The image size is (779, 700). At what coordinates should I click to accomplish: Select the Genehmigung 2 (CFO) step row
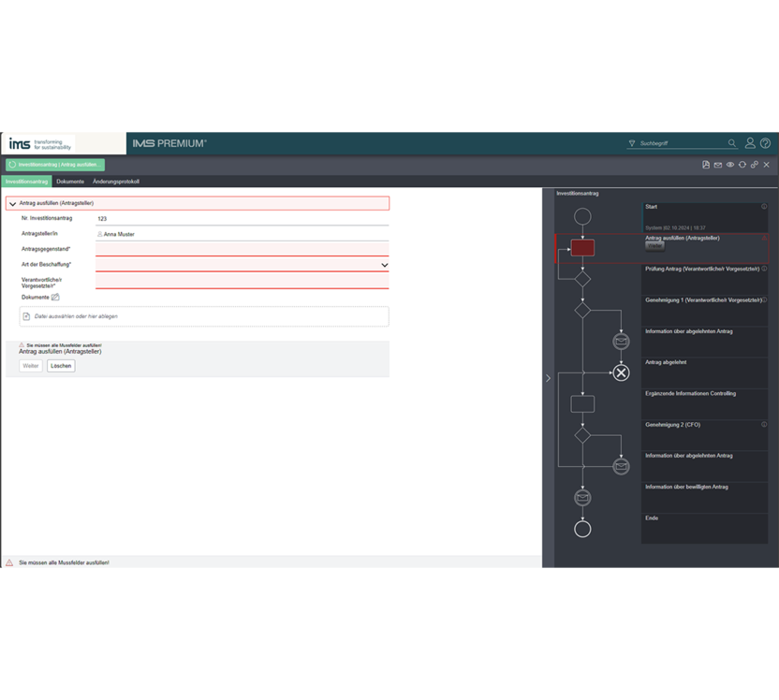[x=704, y=435]
